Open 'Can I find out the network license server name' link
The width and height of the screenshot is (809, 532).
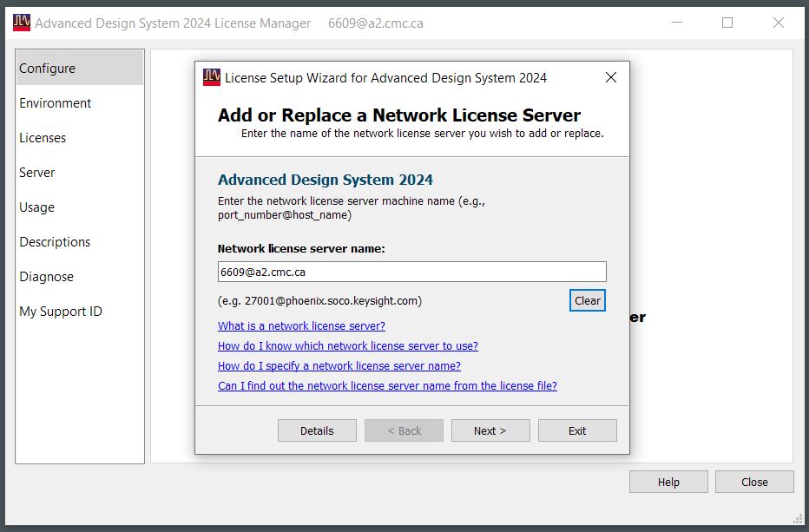[387, 386]
